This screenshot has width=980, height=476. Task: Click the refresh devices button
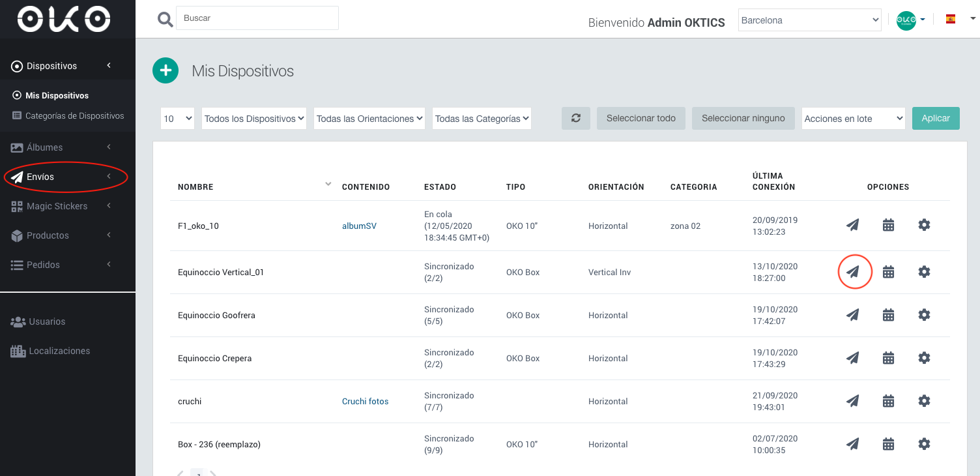pos(576,118)
